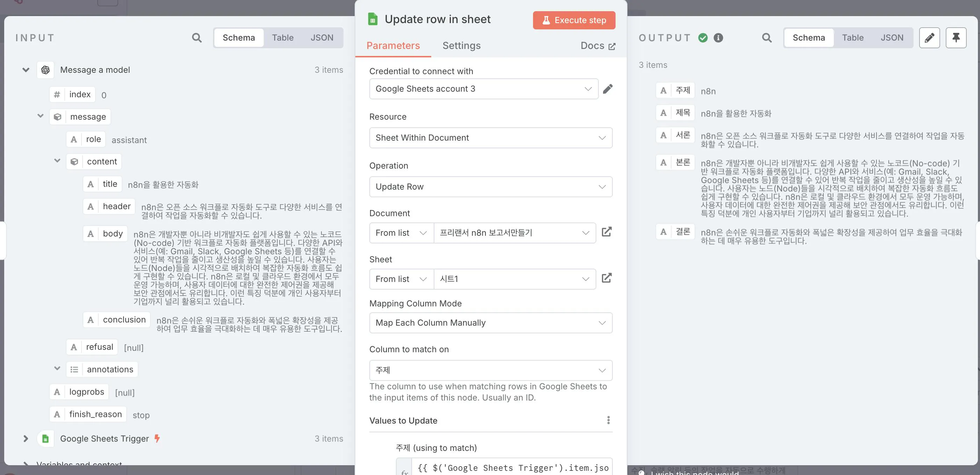Click the search icon in OUTPUT panel
The image size is (980, 475).
767,38
